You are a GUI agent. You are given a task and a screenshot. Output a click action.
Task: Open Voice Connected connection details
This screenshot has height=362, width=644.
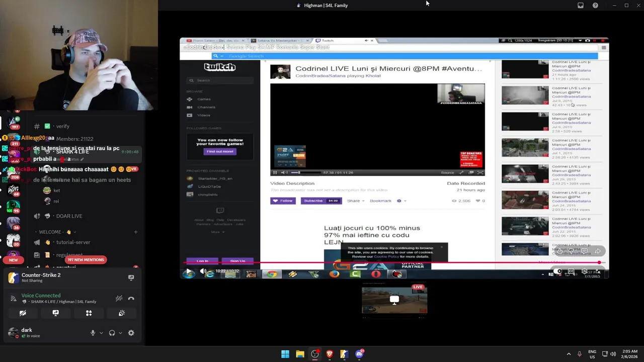click(x=41, y=296)
